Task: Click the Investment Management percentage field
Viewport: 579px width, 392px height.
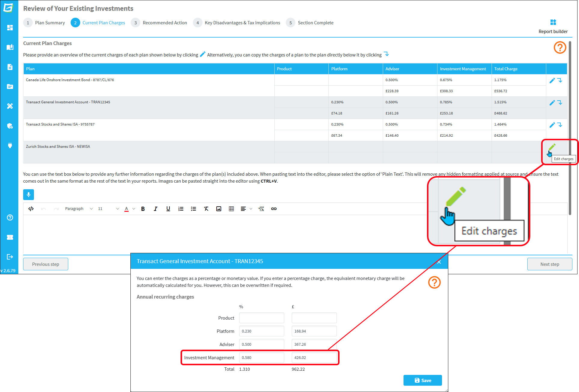Action: tap(261, 357)
